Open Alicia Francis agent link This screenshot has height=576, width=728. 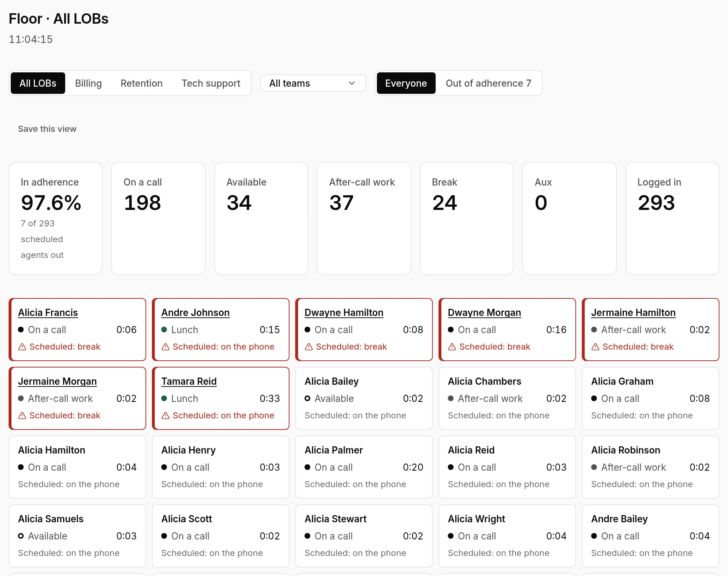pos(48,312)
